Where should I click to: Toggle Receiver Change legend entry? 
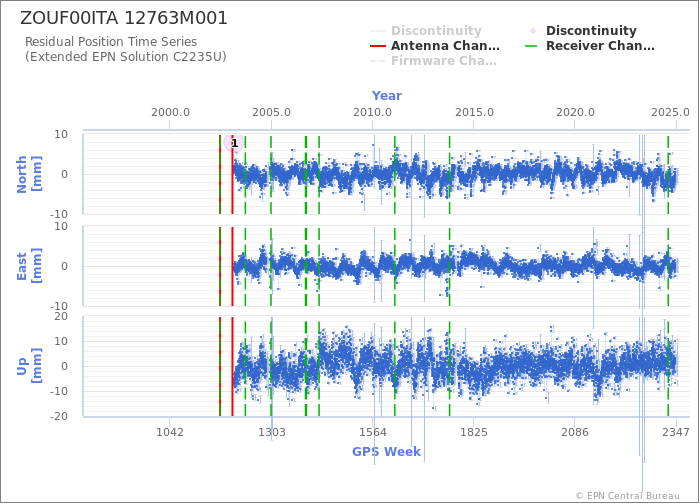click(x=590, y=46)
